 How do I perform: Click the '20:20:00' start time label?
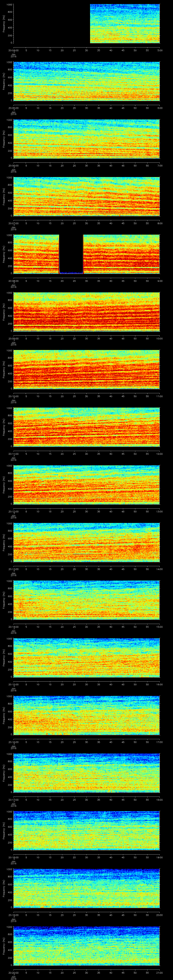(x=13, y=972)
